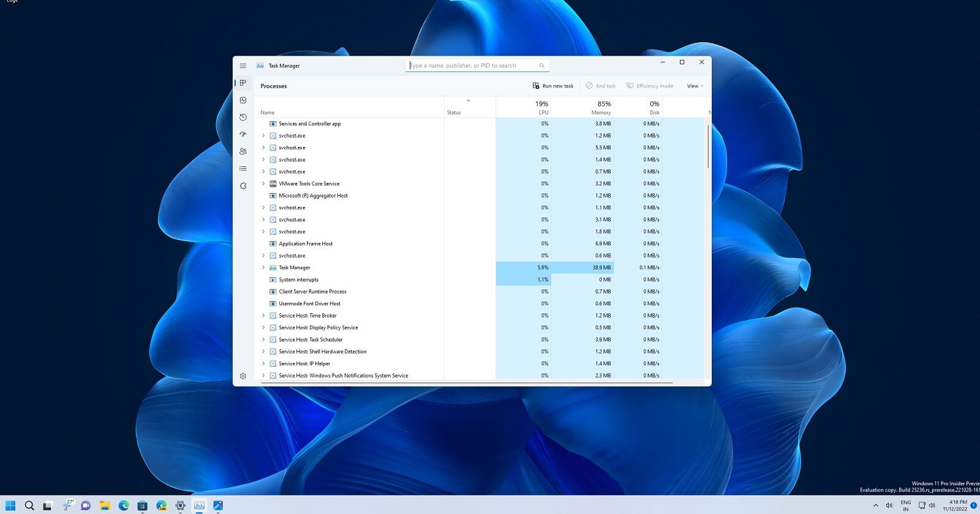The height and width of the screenshot is (514, 980).
Task: Click the Efficiency mode button
Action: [650, 86]
